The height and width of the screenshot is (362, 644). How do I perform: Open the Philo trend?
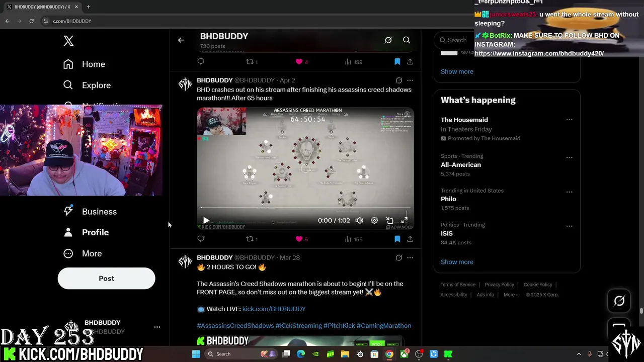(x=507, y=199)
